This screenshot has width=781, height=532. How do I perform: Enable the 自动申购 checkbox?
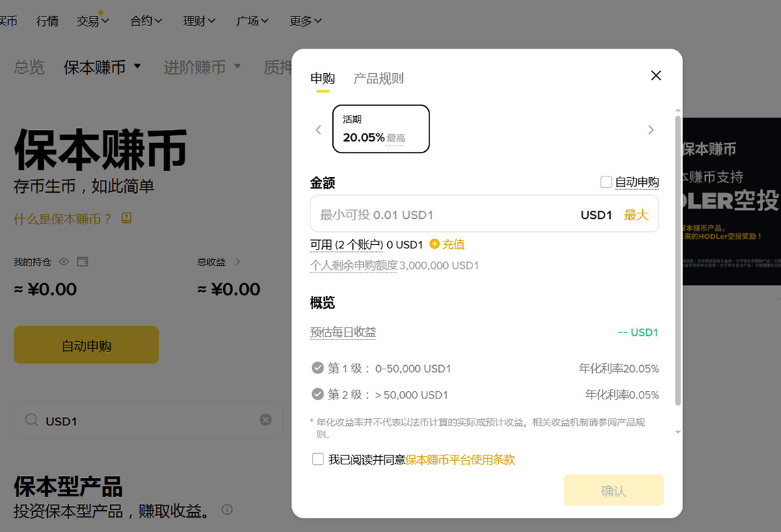[x=606, y=182]
